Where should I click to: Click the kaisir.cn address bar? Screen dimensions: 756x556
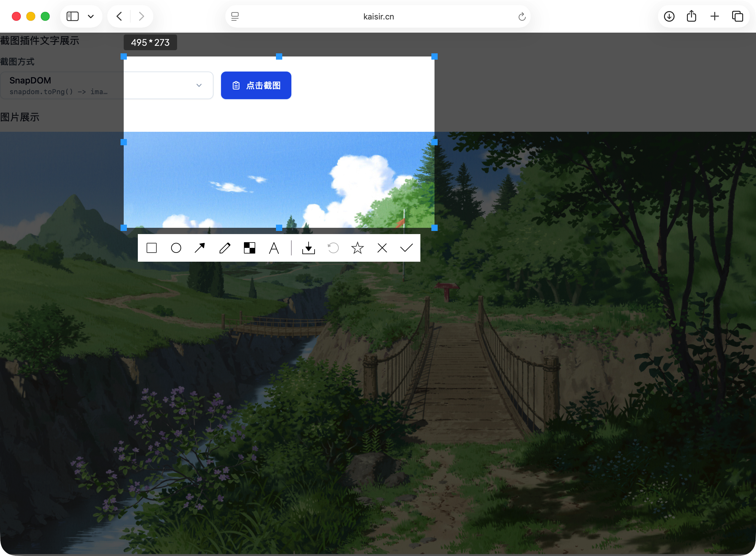(x=378, y=17)
